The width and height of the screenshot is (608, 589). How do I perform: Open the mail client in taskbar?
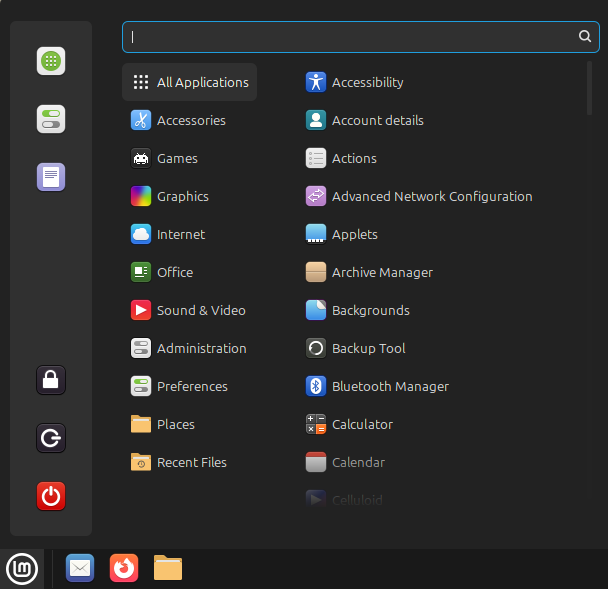(x=80, y=568)
